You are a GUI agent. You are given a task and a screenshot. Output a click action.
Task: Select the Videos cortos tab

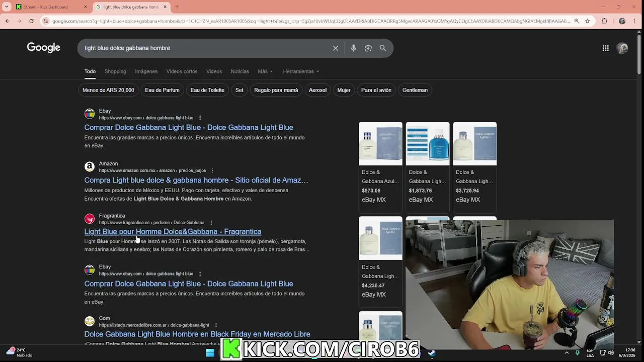pyautogui.click(x=182, y=71)
